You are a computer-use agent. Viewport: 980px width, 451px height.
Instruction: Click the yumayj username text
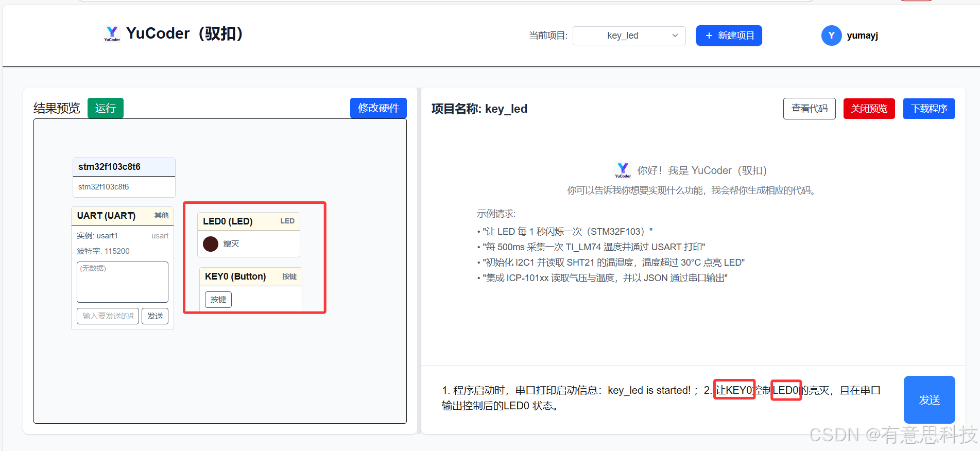(862, 36)
